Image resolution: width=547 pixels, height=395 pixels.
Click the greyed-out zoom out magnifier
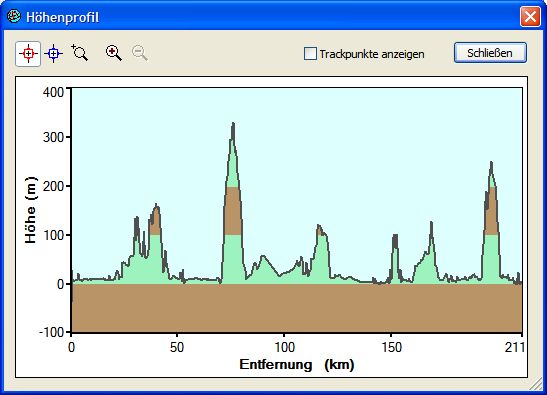click(x=140, y=53)
